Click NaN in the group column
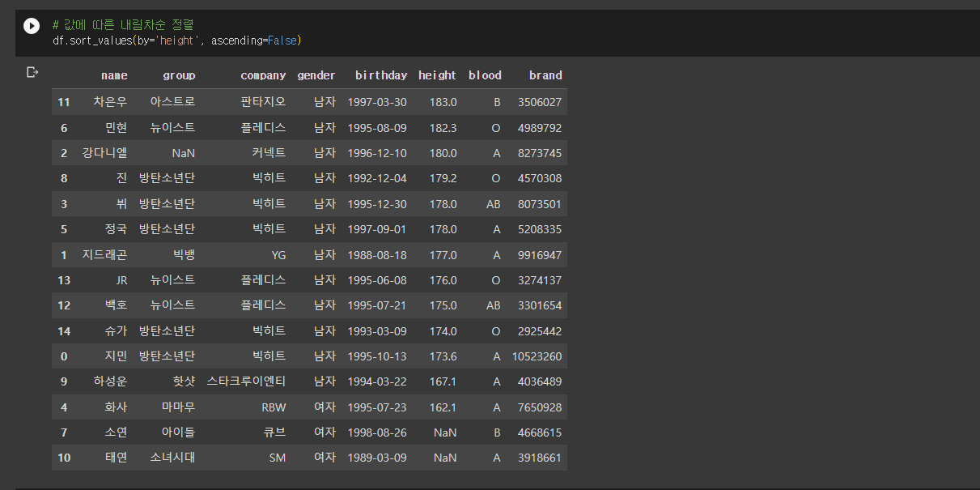Viewport: 980px width, 490px height. point(184,153)
